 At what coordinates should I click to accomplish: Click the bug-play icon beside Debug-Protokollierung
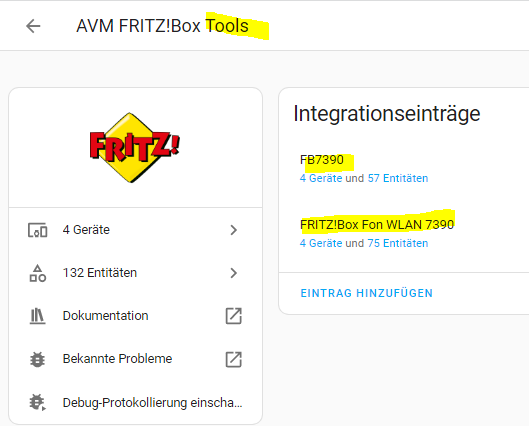pos(37,402)
